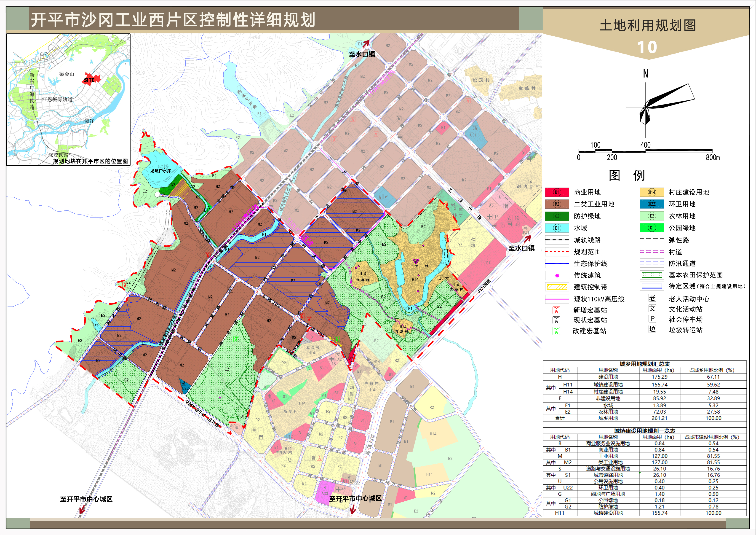
Task: Click the cyan E1 water area swatch
Action: tap(557, 228)
